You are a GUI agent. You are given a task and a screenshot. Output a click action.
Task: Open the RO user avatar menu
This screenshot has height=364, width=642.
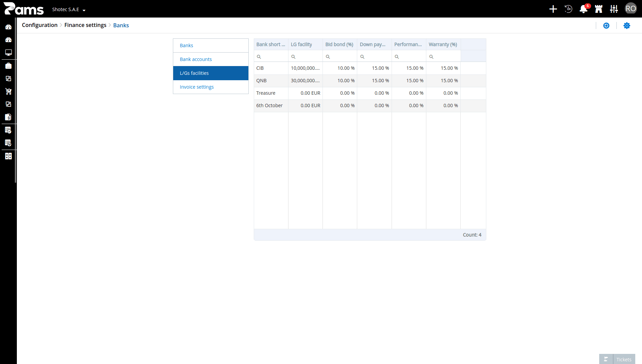click(631, 9)
